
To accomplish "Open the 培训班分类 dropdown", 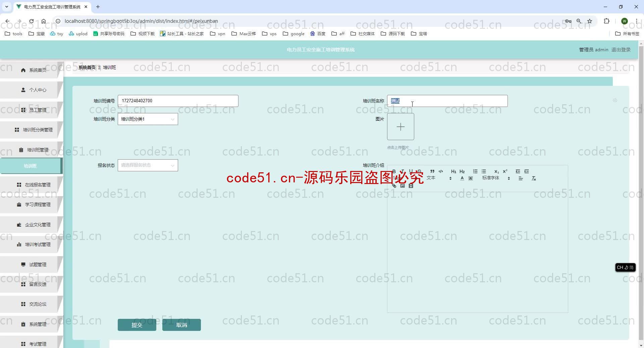I will pyautogui.click(x=148, y=119).
